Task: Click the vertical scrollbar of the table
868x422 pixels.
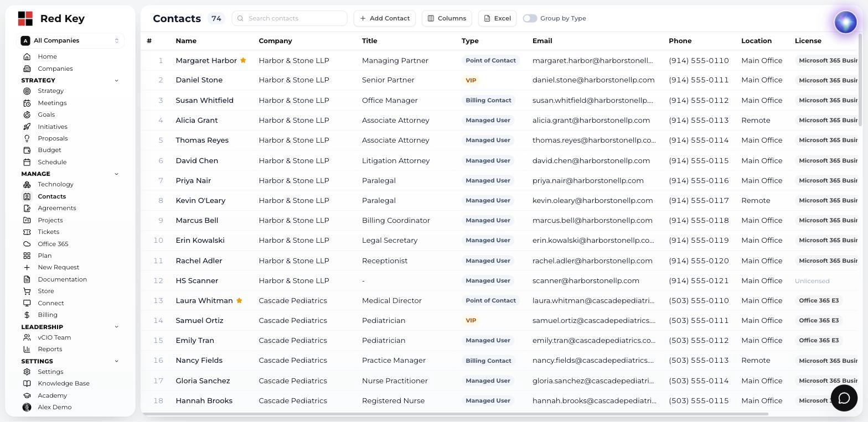Action: pyautogui.click(x=860, y=80)
